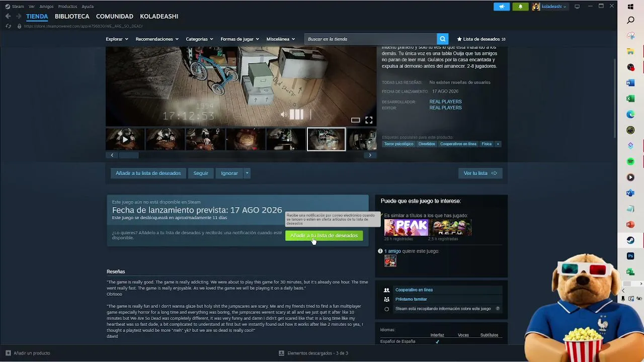The height and width of the screenshot is (362, 644).
Task: Show hidden tray icons with the chevron
Action: pyautogui.click(x=623, y=291)
